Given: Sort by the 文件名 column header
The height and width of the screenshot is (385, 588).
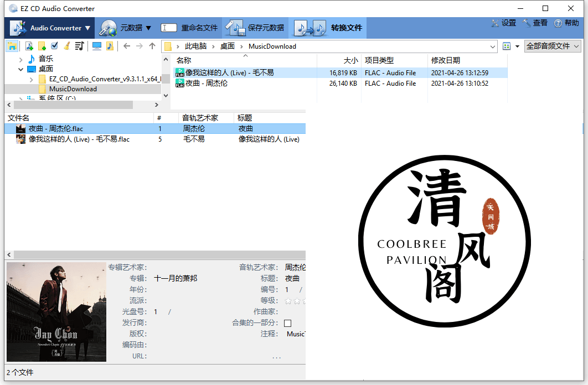Looking at the screenshot, I should click(79, 118).
